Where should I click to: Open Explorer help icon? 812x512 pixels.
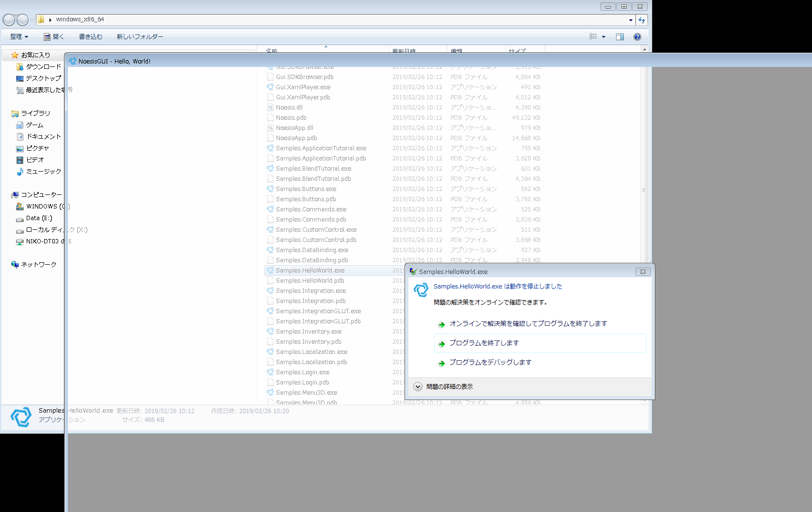(x=637, y=37)
